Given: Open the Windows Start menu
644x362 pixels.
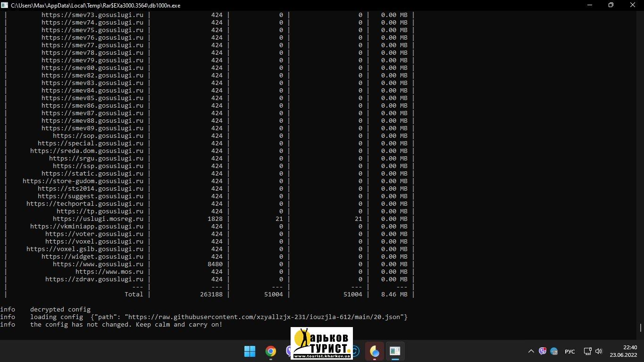Looking at the screenshot, I should 250,351.
